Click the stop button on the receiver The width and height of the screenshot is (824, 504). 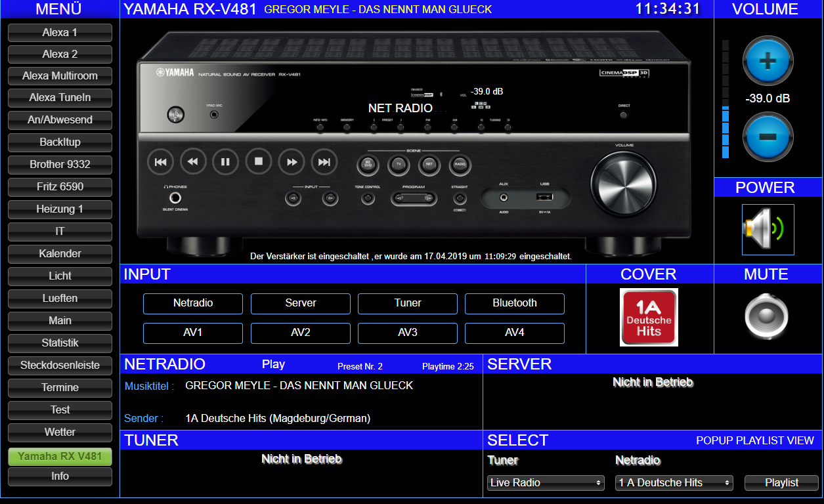click(x=259, y=161)
